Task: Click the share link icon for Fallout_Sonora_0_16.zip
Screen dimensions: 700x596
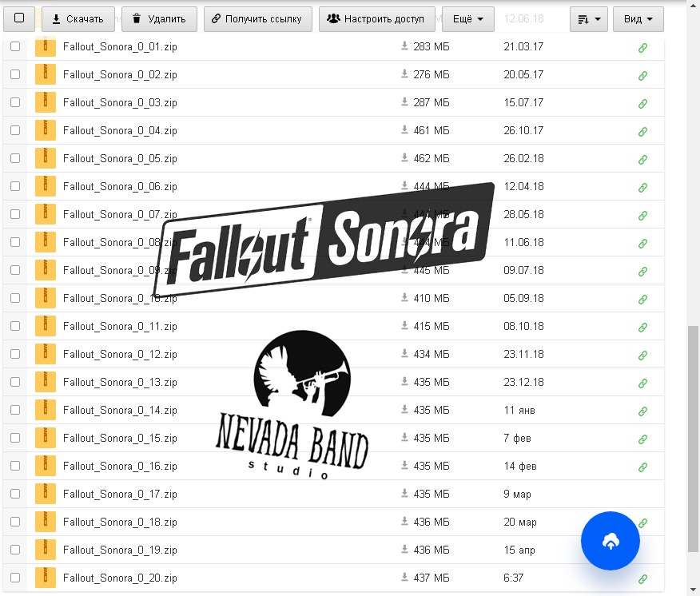Action: (x=642, y=467)
